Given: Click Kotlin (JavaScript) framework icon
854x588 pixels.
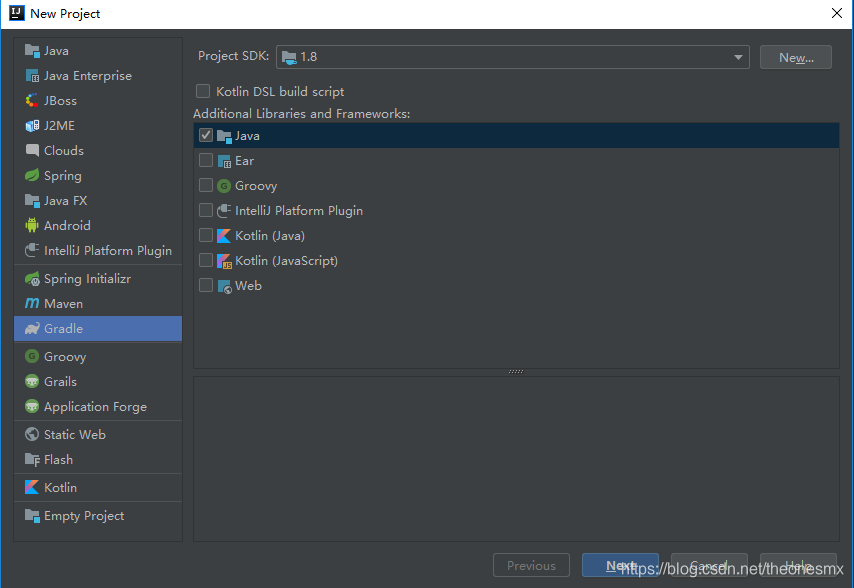Looking at the screenshot, I should click(224, 261).
